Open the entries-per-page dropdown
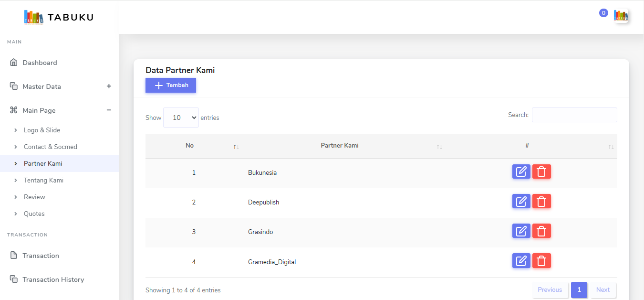 (181, 118)
